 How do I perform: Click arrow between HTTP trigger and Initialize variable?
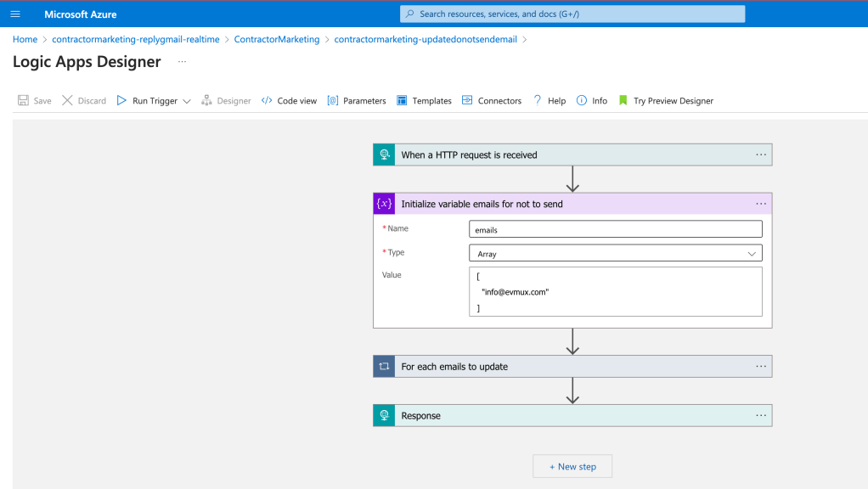click(x=572, y=179)
